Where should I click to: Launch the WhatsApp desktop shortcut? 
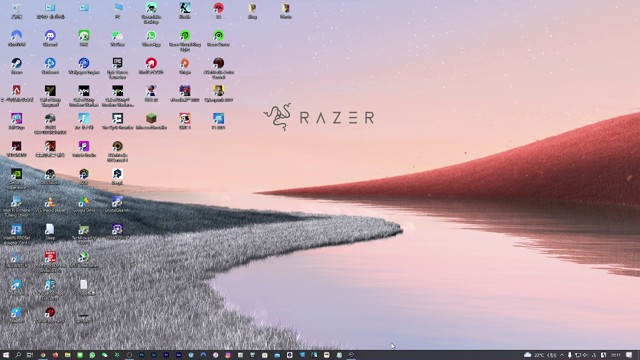click(151, 38)
